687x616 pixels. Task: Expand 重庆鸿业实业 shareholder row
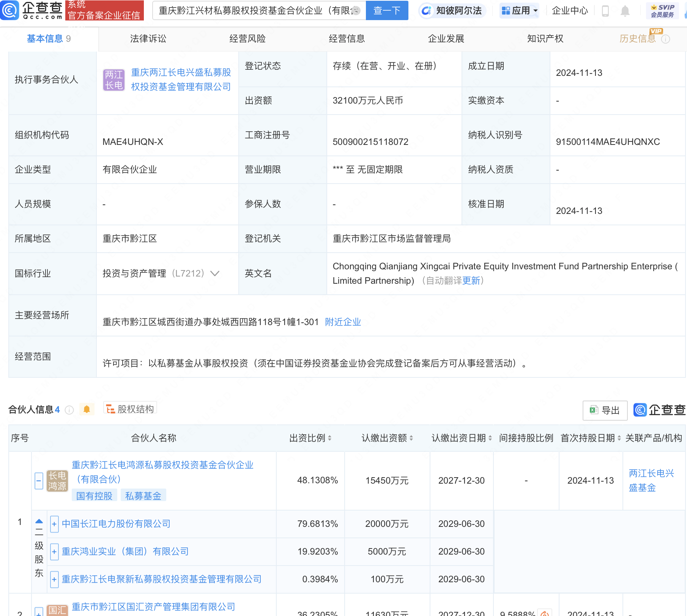(x=54, y=552)
